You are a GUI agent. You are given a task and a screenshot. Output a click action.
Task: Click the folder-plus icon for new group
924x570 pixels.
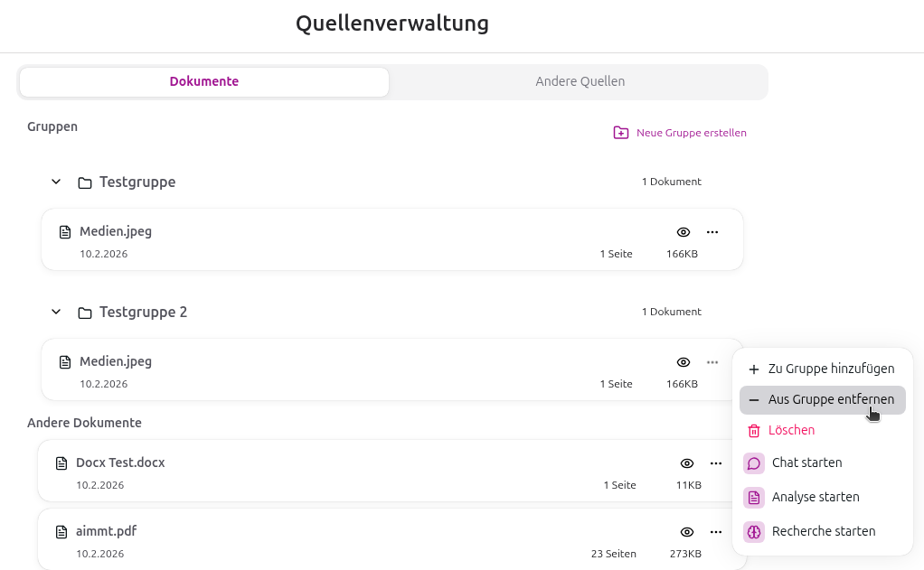(x=621, y=133)
